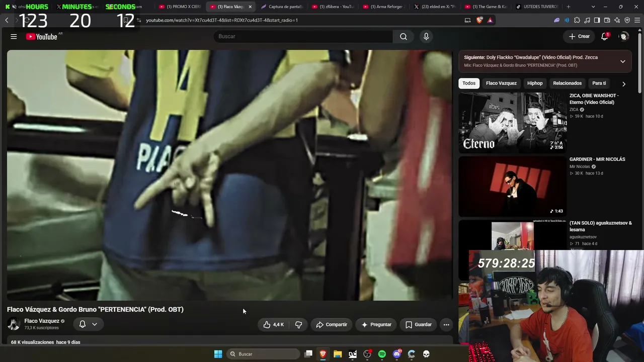This screenshot has width=644, height=362.
Task: Open Spotify from the taskbar
Action: coord(382,354)
